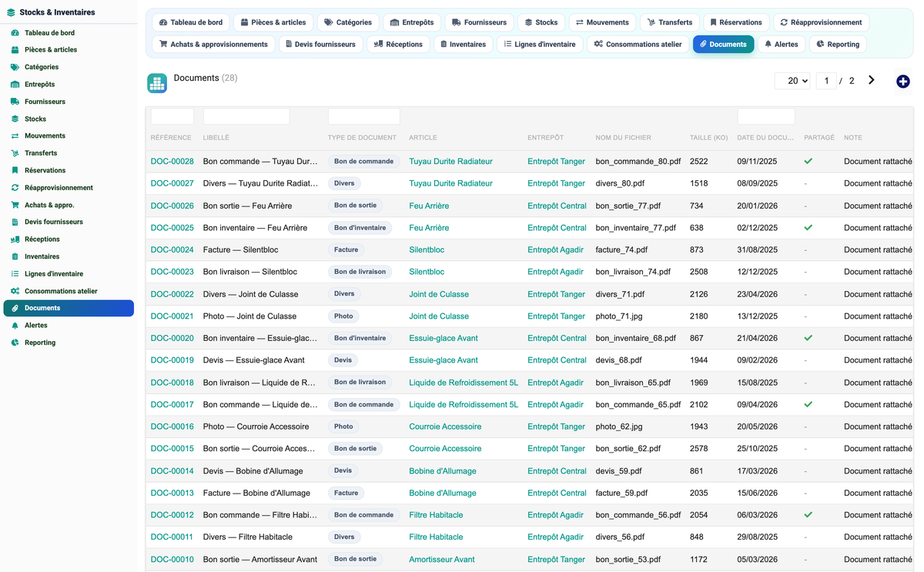Toggle shared checkmark for DOC-00028
The width and height of the screenshot is (924, 572).
808,162
